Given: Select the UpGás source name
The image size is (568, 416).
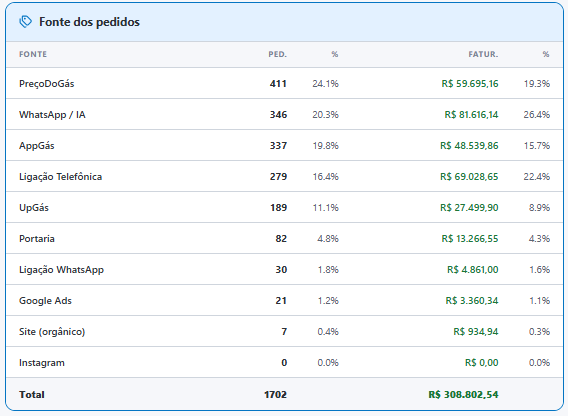Looking at the screenshot, I should [34, 208].
